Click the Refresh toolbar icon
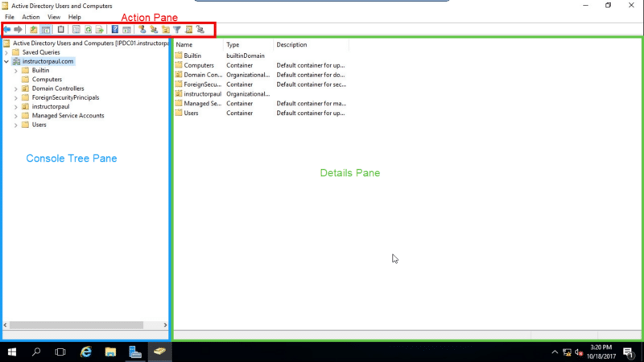The image size is (644, 362). pyautogui.click(x=88, y=30)
